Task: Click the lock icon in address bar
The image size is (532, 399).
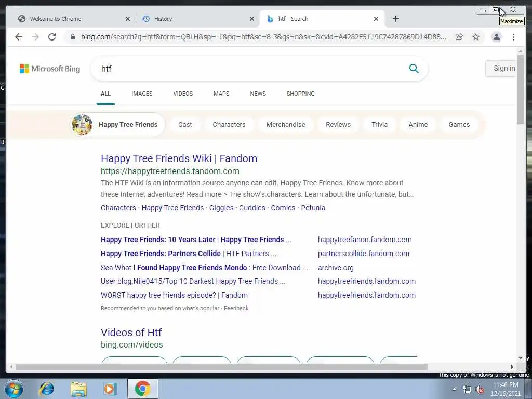Action: pos(73,37)
